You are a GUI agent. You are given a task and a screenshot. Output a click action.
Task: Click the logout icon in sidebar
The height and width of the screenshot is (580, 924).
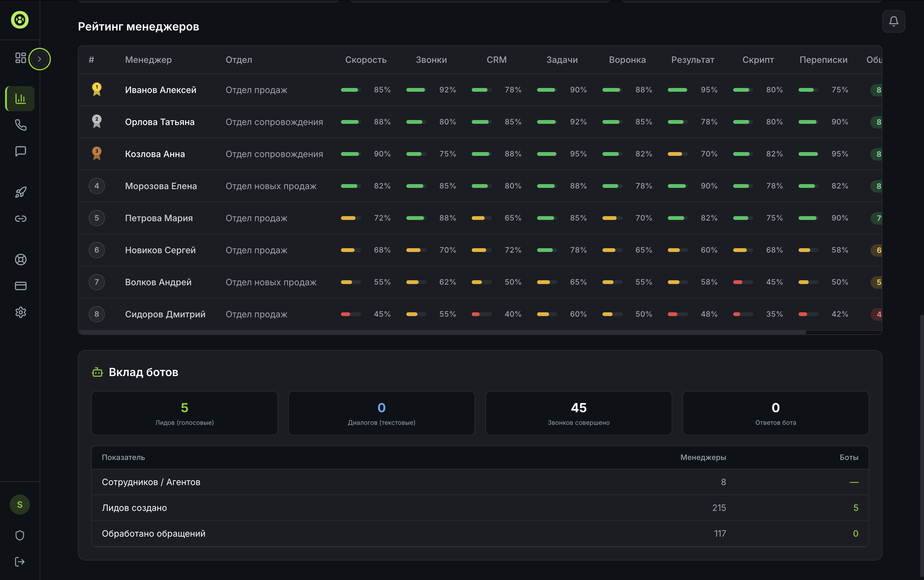[x=19, y=561]
